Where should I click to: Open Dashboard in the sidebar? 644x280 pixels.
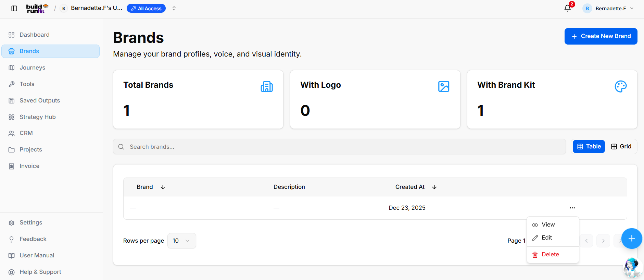click(x=51, y=35)
